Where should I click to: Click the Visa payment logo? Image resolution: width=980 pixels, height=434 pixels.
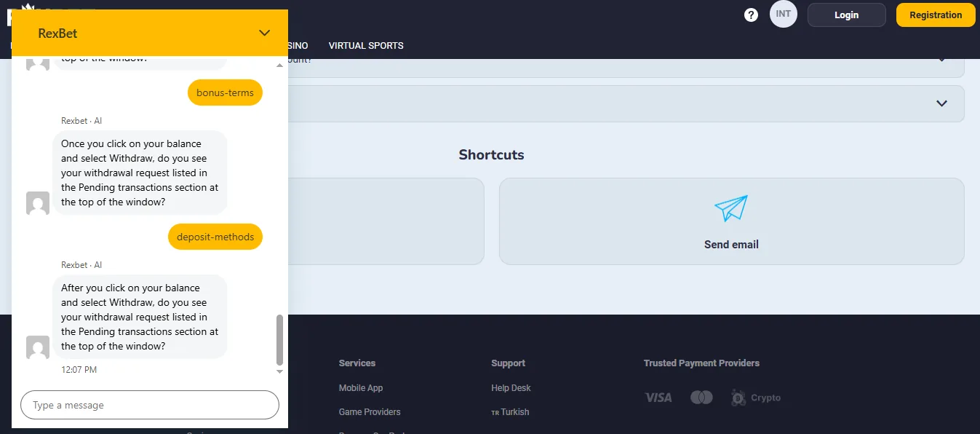(658, 398)
